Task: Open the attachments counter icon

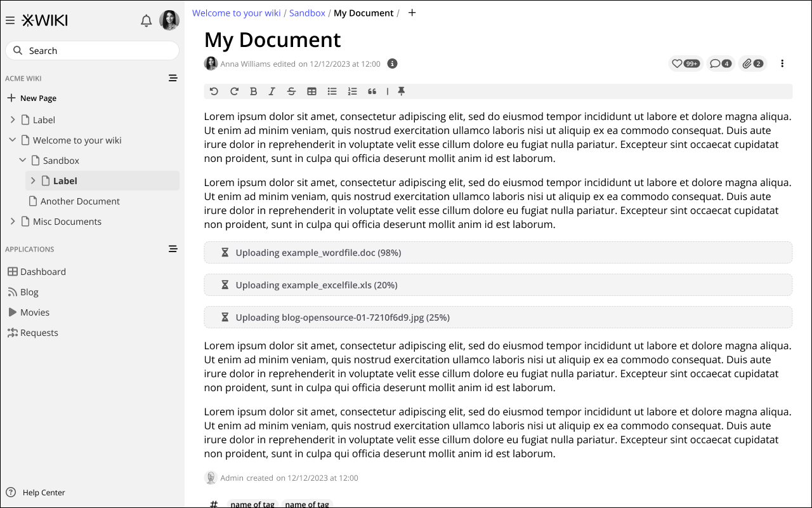Action: 752,63
